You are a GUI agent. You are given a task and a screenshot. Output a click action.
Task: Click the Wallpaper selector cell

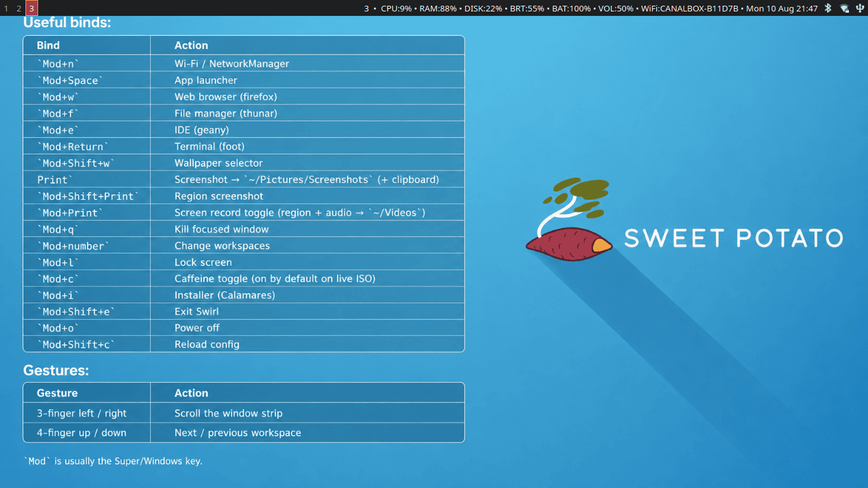point(307,163)
